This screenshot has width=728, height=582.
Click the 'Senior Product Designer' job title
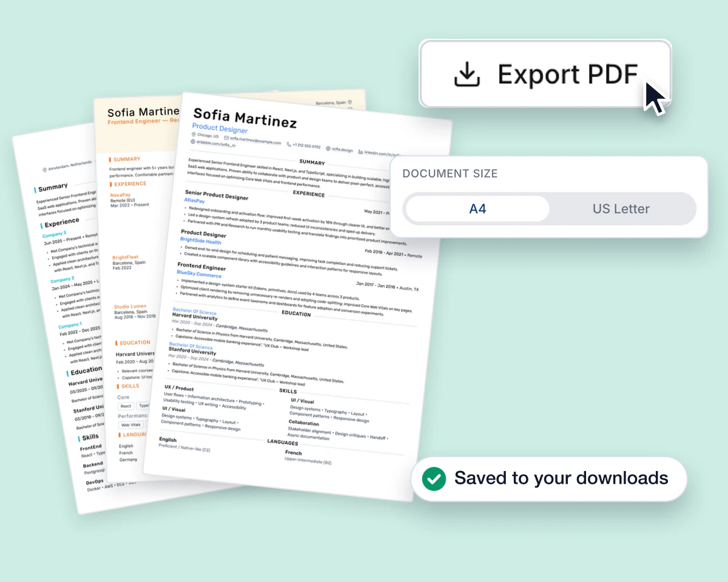216,194
